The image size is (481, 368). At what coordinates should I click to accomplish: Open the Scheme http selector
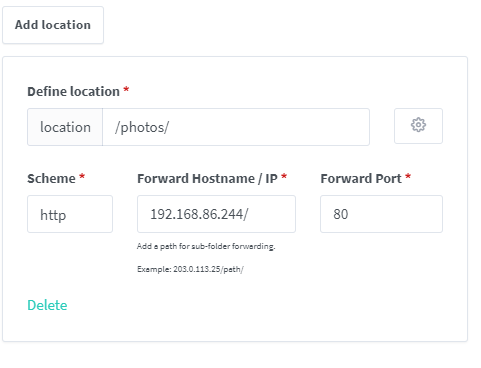70,214
